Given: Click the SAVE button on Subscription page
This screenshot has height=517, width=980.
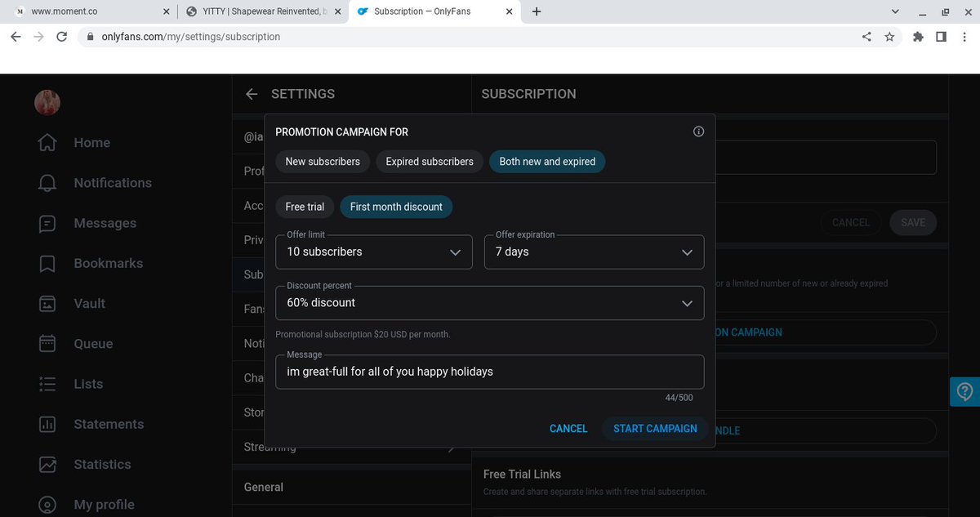Looking at the screenshot, I should click(x=913, y=222).
